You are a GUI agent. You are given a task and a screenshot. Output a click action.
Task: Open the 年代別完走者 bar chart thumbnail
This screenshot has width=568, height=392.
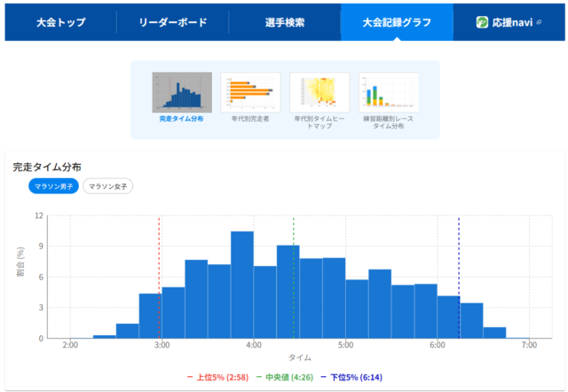point(250,91)
